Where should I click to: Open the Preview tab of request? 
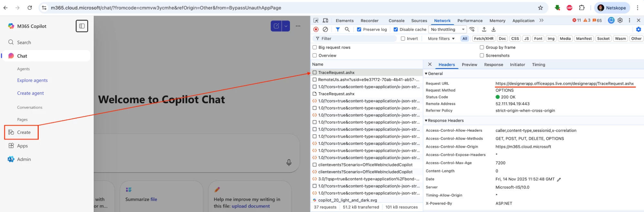[469, 65]
